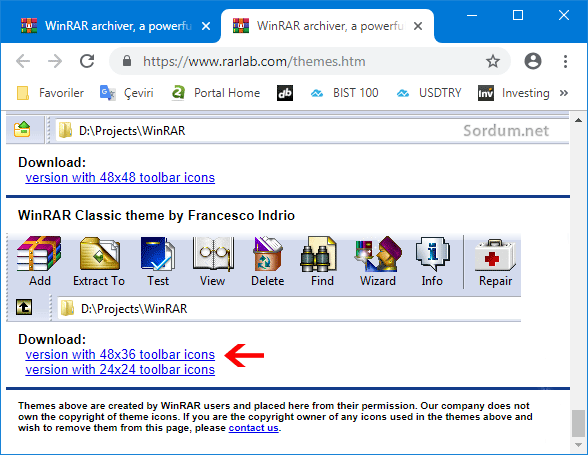
Task: Click the Extract To icon
Action: (x=99, y=254)
